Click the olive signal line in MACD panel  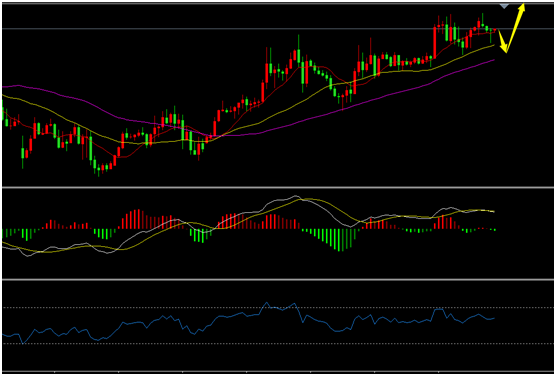coord(248,217)
